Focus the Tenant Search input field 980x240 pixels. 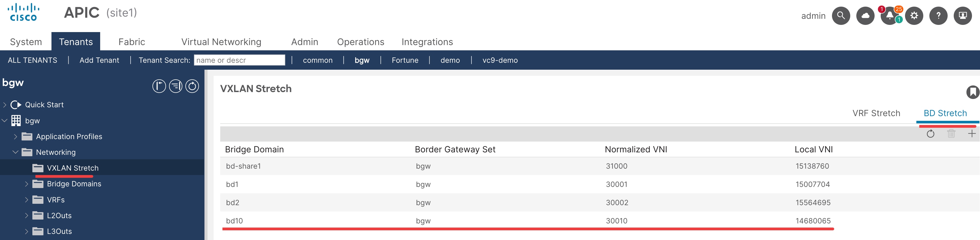[239, 60]
